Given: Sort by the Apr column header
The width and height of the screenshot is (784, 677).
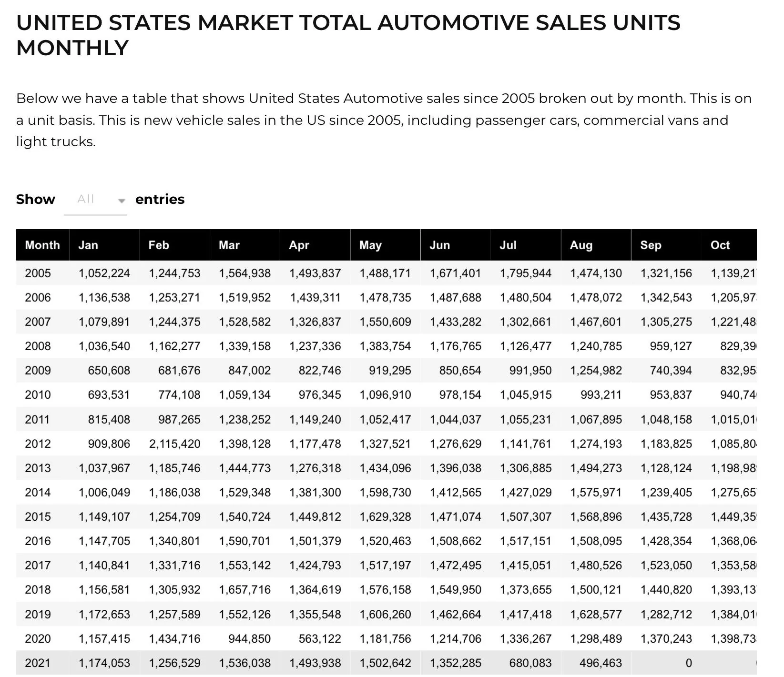Looking at the screenshot, I should [x=315, y=245].
